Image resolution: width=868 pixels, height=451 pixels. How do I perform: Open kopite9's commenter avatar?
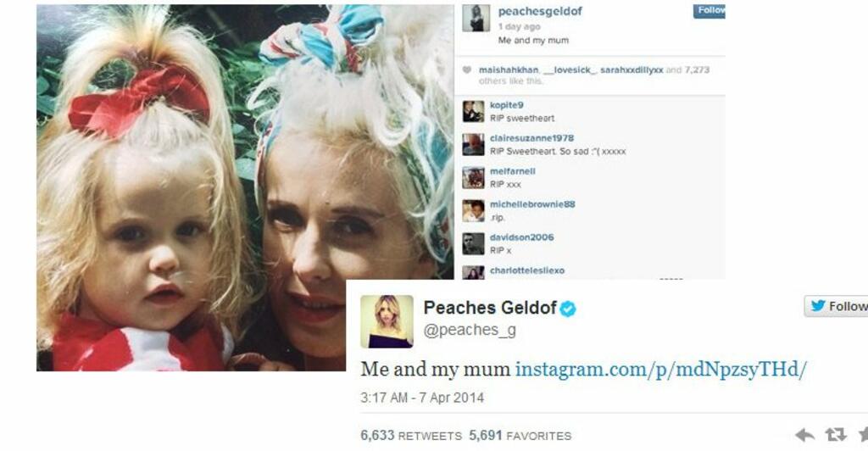[473, 112]
